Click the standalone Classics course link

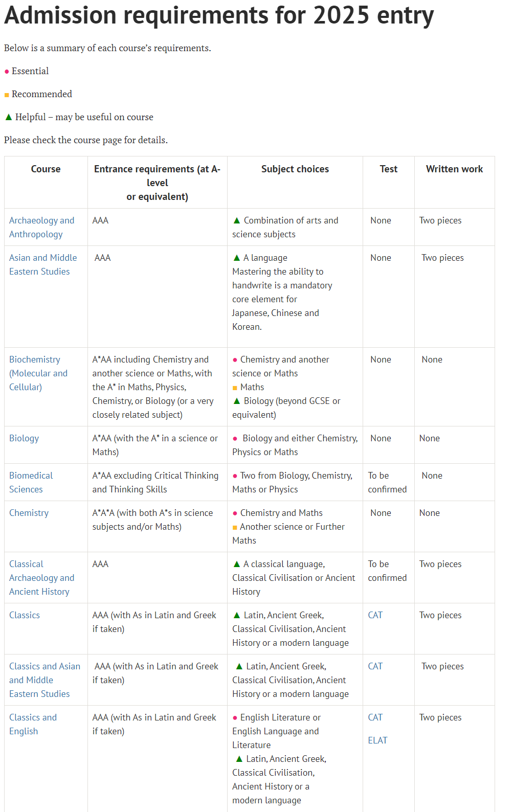(25, 615)
